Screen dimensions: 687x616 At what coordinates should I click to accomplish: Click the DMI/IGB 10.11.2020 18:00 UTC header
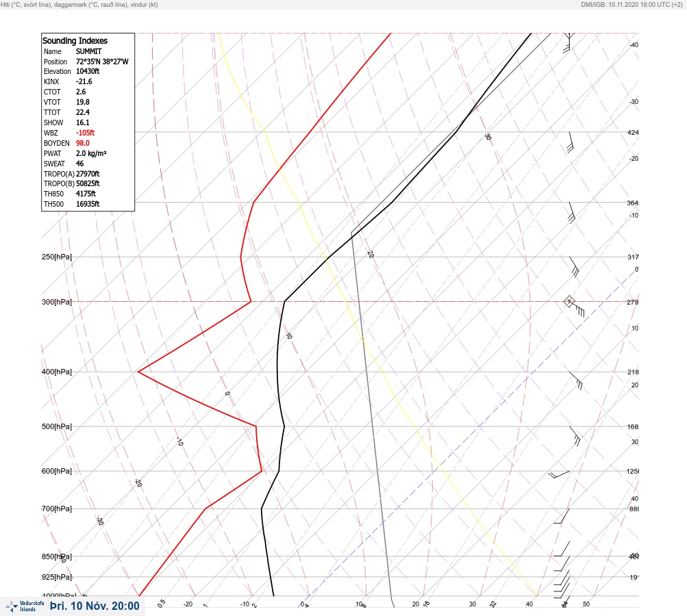pyautogui.click(x=632, y=4)
